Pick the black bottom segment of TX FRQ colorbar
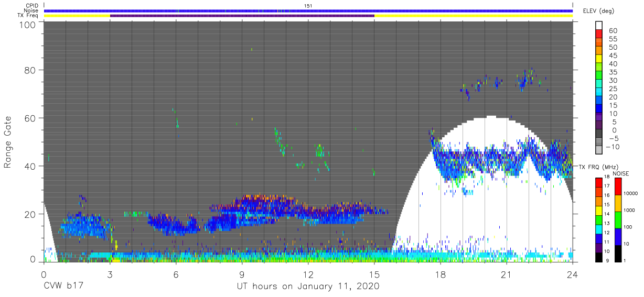 click(599, 257)
